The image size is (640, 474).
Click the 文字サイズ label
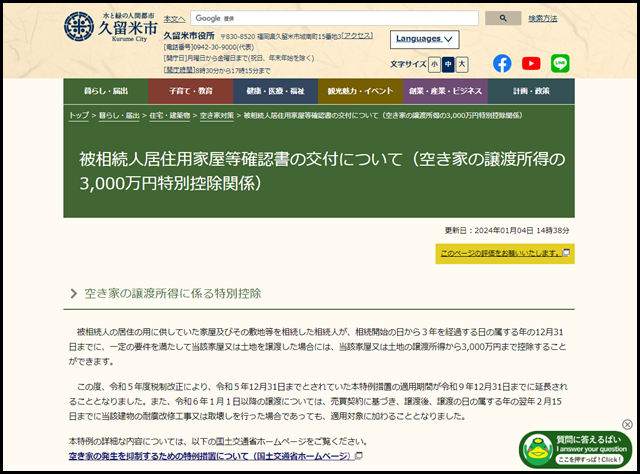[408, 65]
